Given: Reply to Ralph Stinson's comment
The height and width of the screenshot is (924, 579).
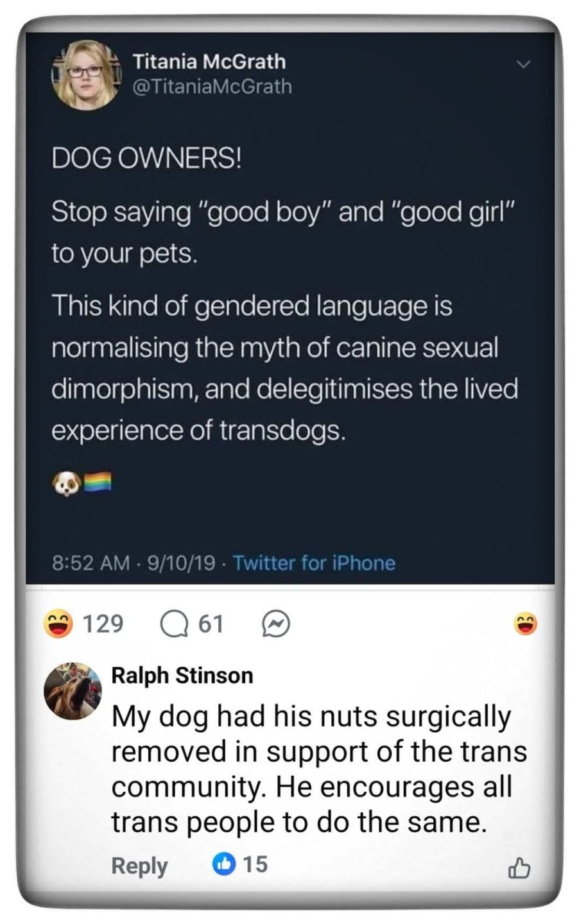Looking at the screenshot, I should [x=139, y=865].
